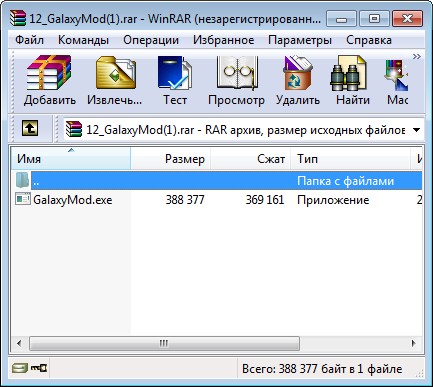The width and height of the screenshot is (433, 387).
Task: Click the key password status icon
Action: pyautogui.click(x=39, y=368)
